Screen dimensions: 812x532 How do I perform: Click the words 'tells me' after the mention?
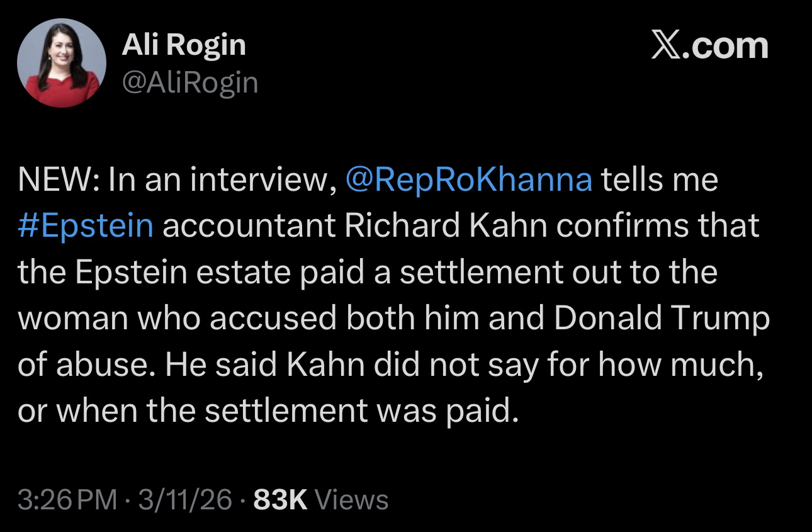[x=660, y=179]
